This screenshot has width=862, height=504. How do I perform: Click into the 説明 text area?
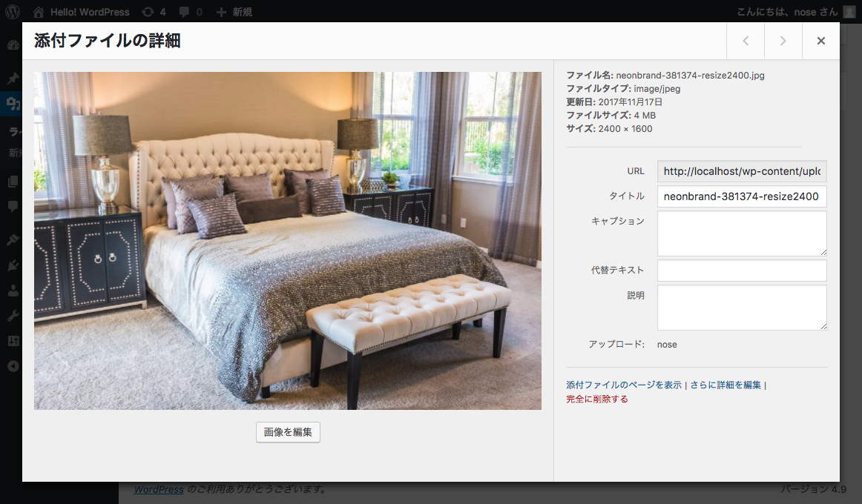[742, 308]
